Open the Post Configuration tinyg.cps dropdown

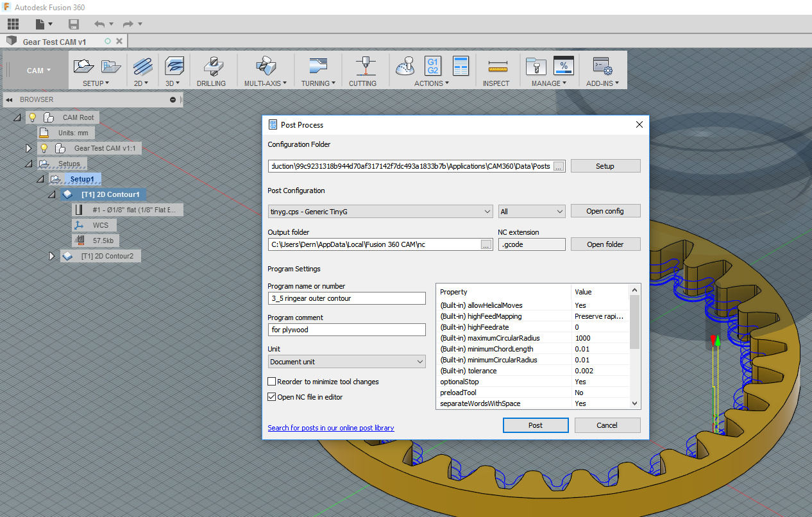pyautogui.click(x=380, y=211)
